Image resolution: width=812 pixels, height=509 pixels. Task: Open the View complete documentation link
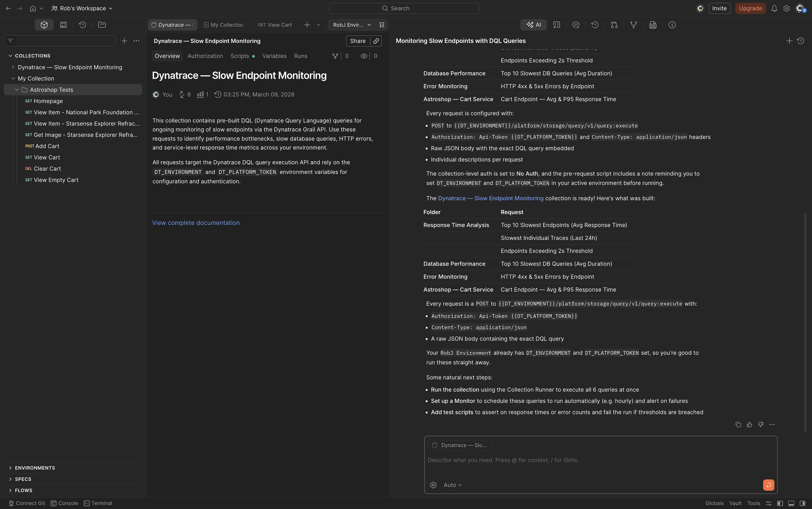pos(196,222)
